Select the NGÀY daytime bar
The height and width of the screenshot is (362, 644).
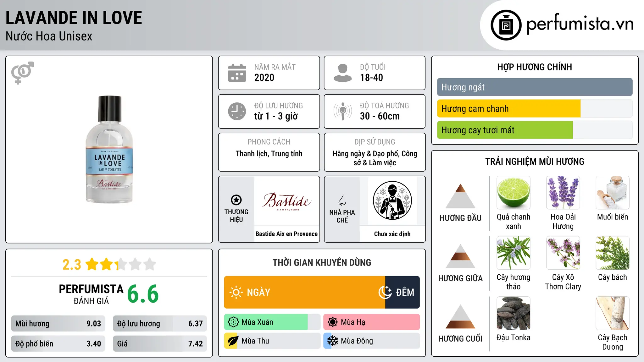tap(304, 292)
